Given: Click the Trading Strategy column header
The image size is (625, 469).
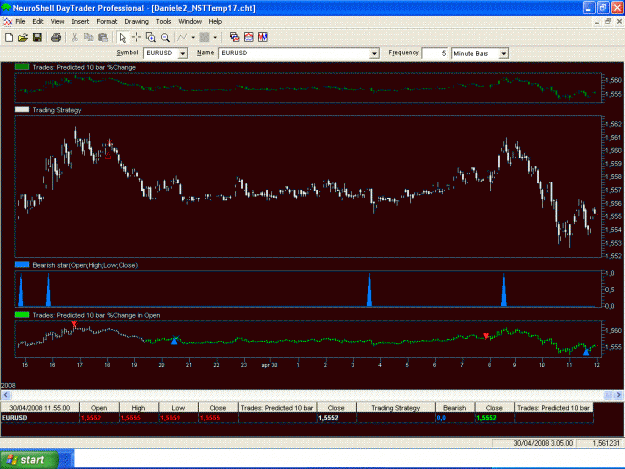Looking at the screenshot, I should click(396, 408).
